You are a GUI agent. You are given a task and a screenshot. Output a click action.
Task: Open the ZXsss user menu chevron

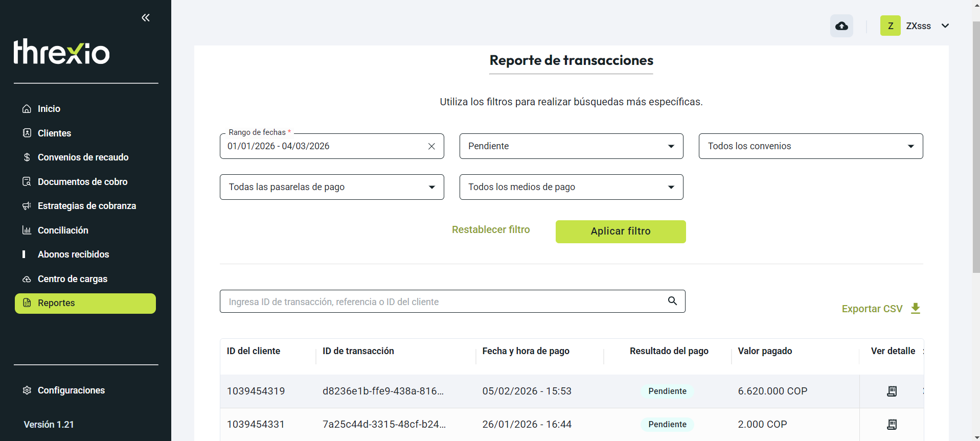(x=945, y=26)
